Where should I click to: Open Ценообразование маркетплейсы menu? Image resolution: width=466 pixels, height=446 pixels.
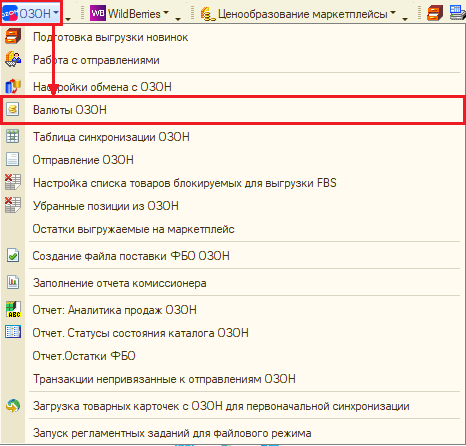coord(298,14)
